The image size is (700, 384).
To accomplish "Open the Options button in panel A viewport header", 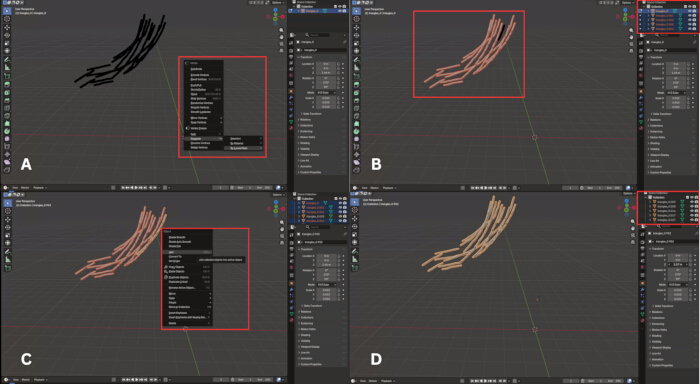I will pyautogui.click(x=277, y=3).
